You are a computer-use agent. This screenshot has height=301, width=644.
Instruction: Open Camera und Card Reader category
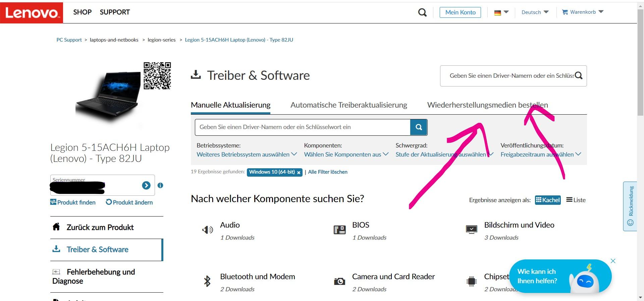point(393,277)
